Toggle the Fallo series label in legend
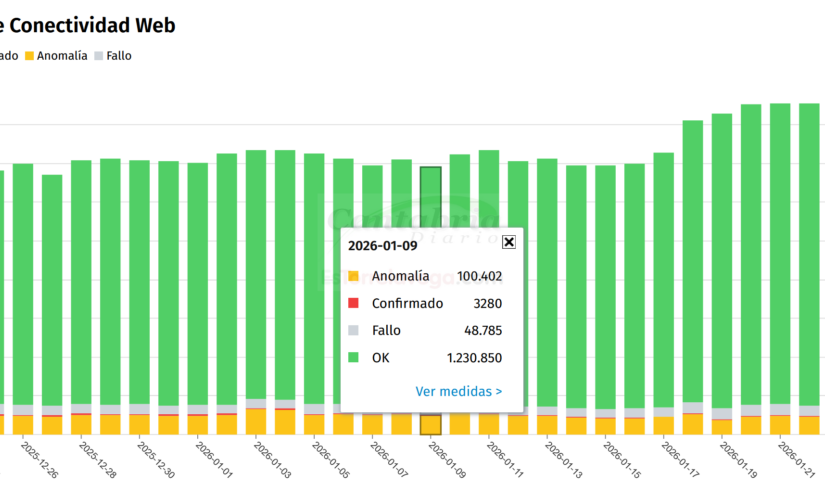The image size is (825, 485). (119, 56)
